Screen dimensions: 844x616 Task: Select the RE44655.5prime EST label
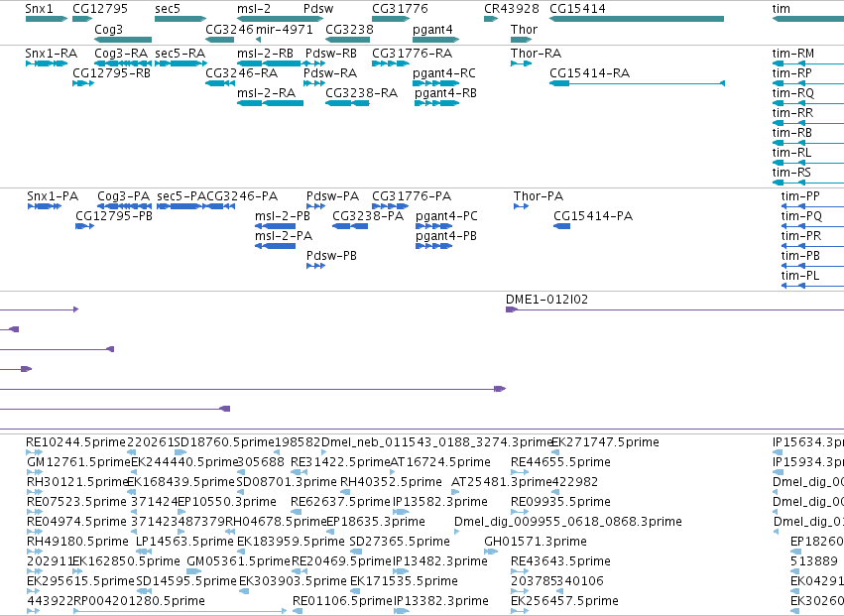[561, 462]
